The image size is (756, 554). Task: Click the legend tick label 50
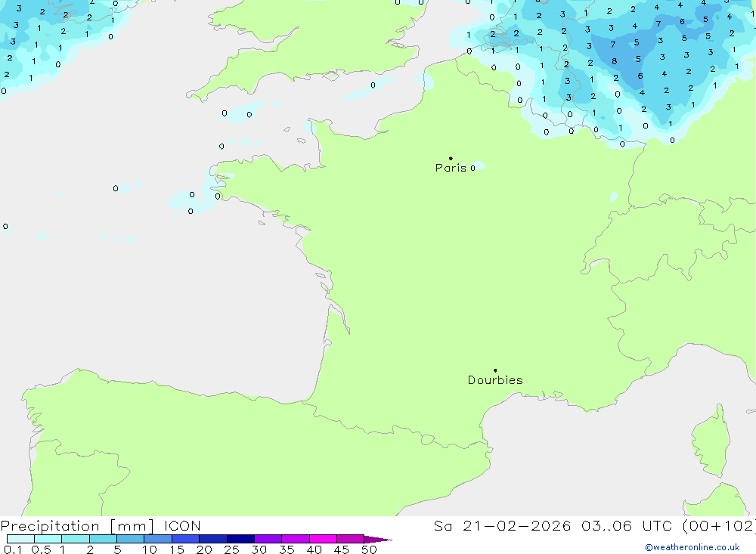point(369,549)
